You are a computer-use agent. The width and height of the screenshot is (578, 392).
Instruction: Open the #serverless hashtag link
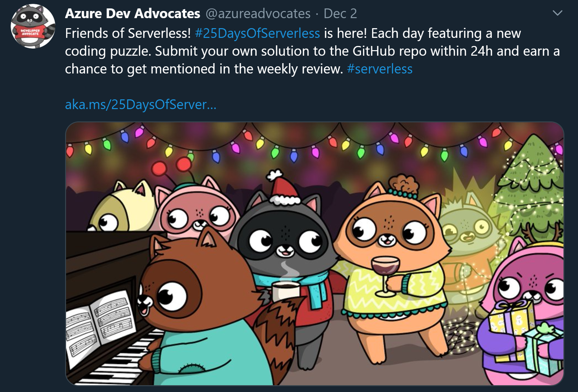click(x=380, y=69)
